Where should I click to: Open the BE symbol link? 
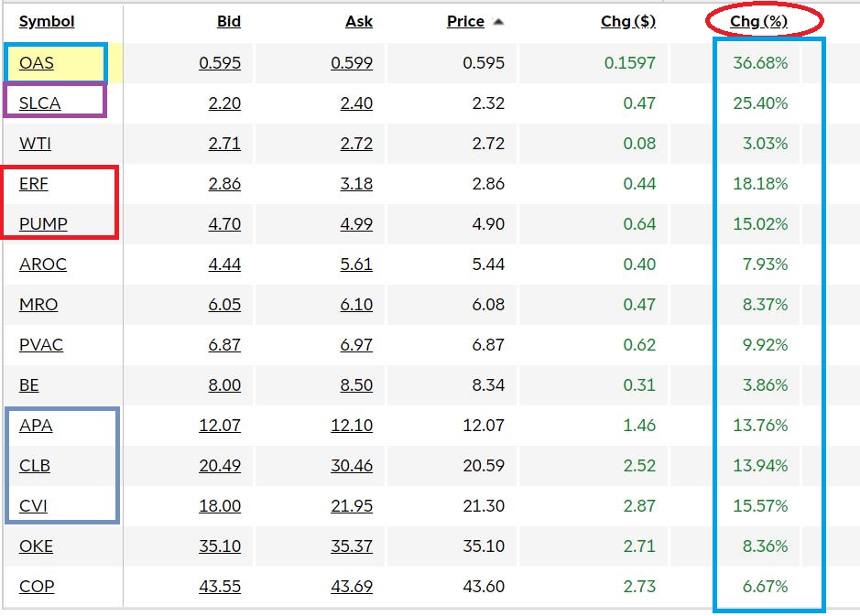pyautogui.click(x=29, y=384)
